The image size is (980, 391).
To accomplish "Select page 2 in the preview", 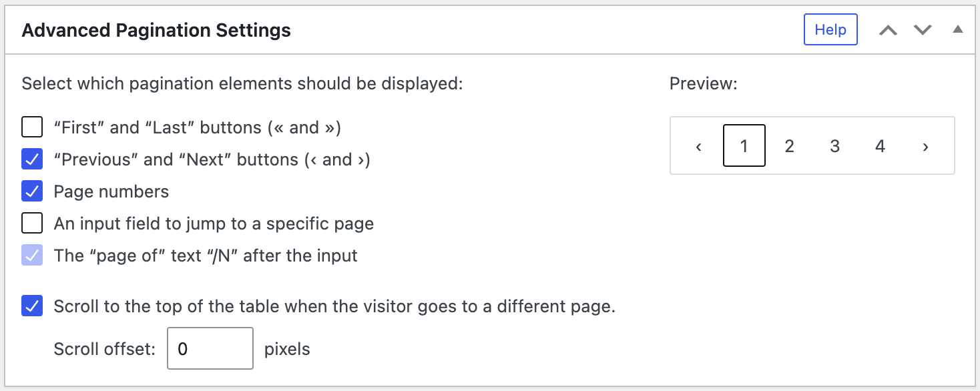I will [789, 145].
